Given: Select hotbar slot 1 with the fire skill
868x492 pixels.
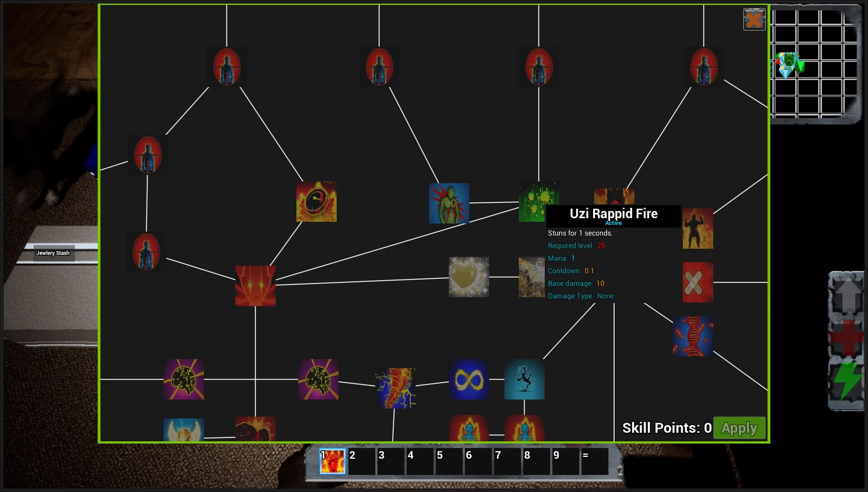Looking at the screenshot, I should point(332,461).
